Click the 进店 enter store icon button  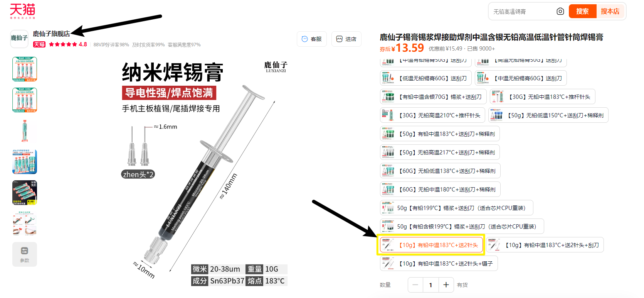click(x=346, y=39)
